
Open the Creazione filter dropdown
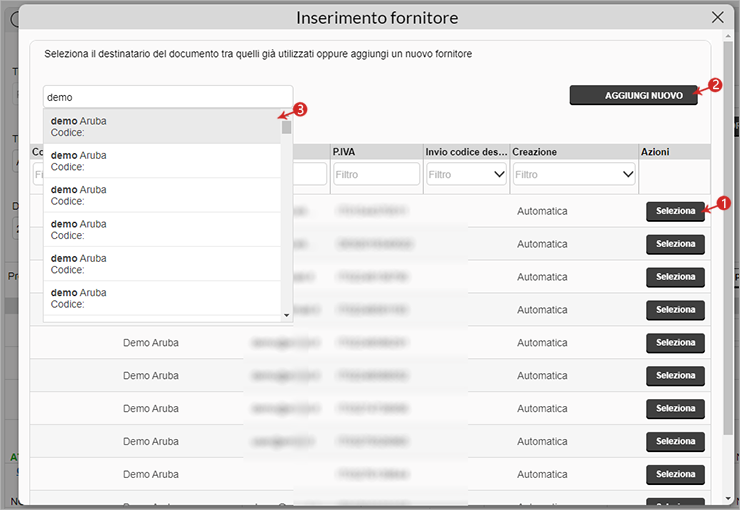(574, 174)
